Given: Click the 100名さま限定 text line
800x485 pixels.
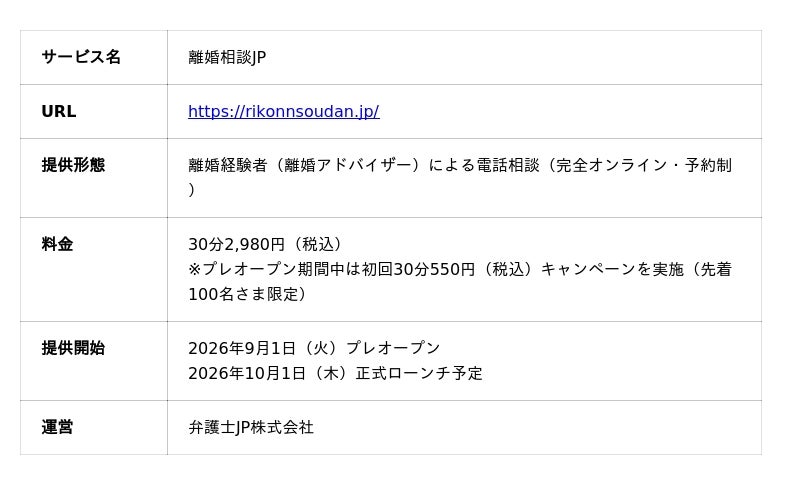Looking at the screenshot, I should pyautogui.click(x=247, y=294).
